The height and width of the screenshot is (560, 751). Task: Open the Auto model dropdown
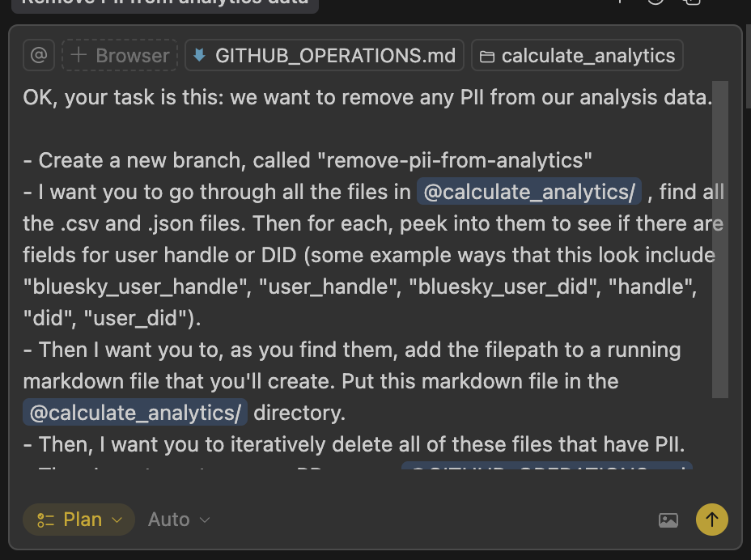click(x=169, y=520)
